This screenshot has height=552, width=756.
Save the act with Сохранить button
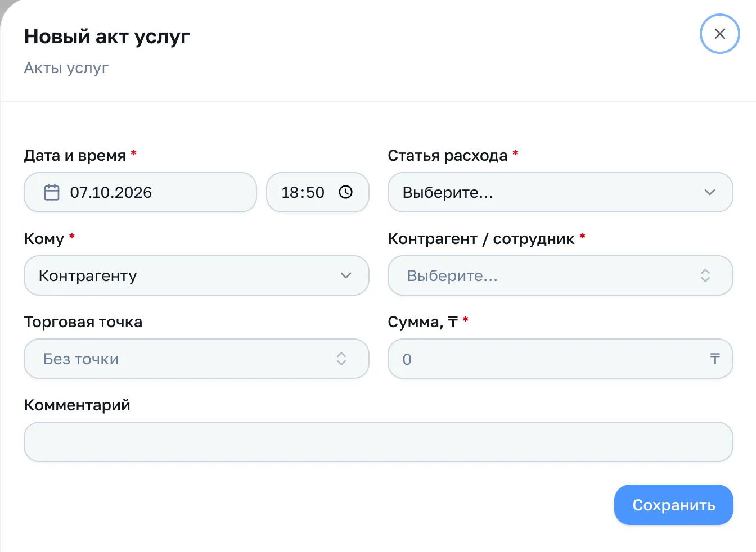tap(673, 505)
